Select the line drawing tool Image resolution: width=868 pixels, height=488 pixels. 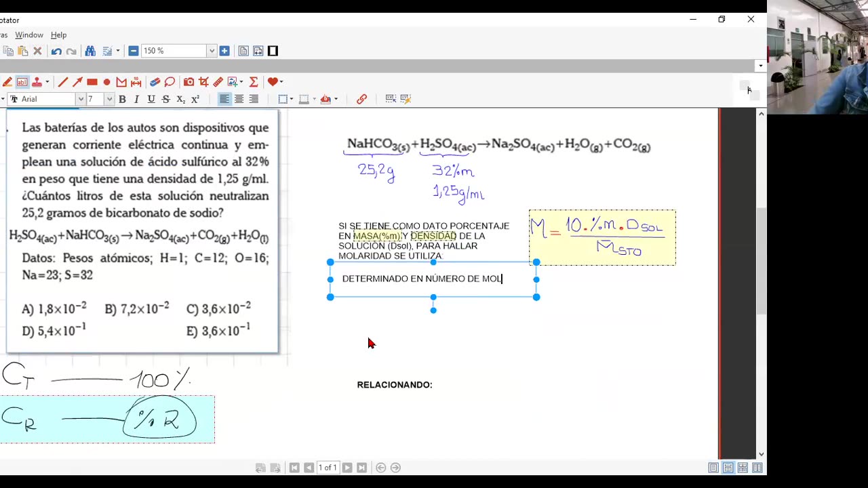tap(63, 82)
